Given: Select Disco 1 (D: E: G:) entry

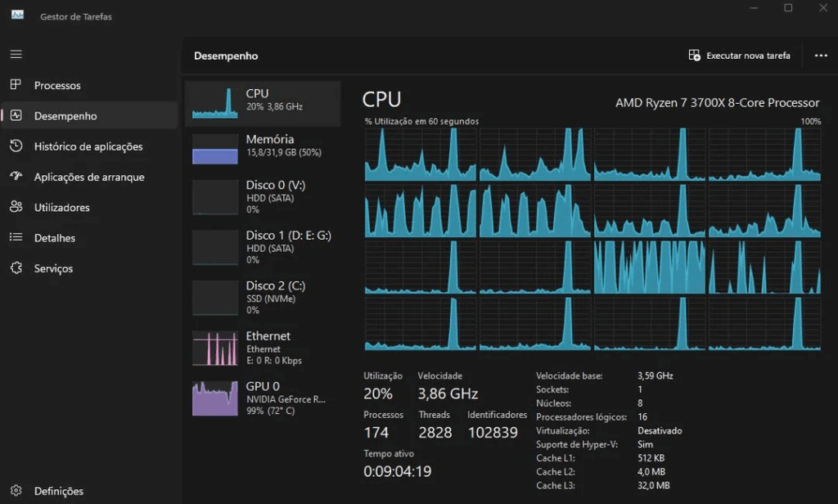Looking at the screenshot, I should pyautogui.click(x=263, y=247).
